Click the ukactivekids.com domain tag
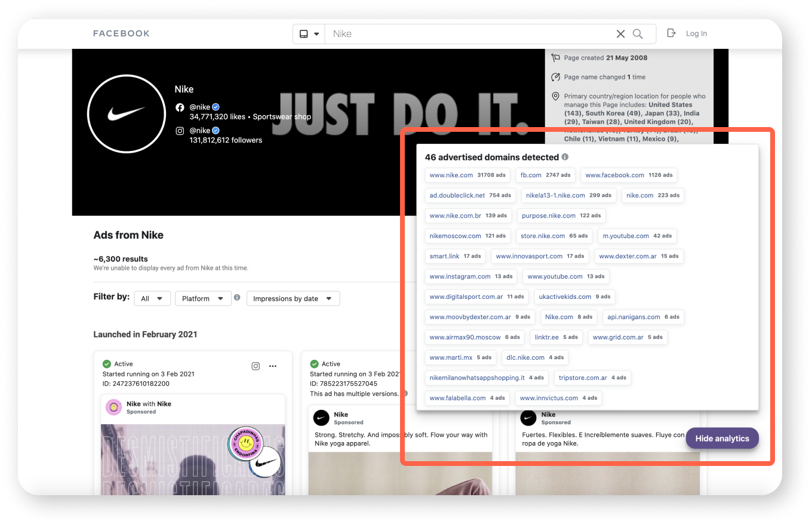Viewport: 812px width, 525px height. point(574,297)
